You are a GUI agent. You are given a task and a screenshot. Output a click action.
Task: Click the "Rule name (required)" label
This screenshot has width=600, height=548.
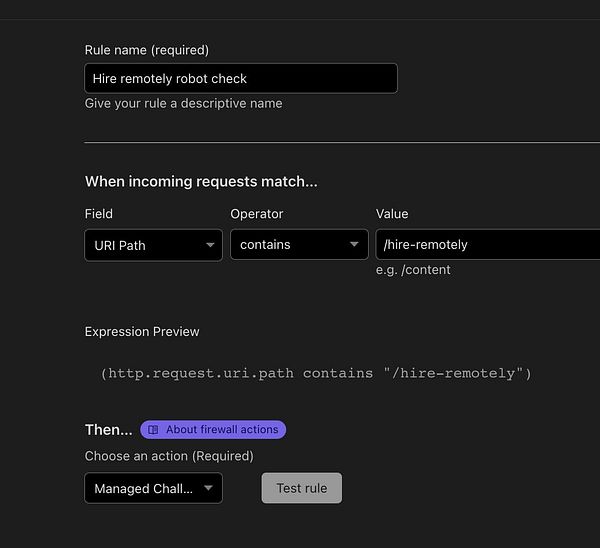146,50
